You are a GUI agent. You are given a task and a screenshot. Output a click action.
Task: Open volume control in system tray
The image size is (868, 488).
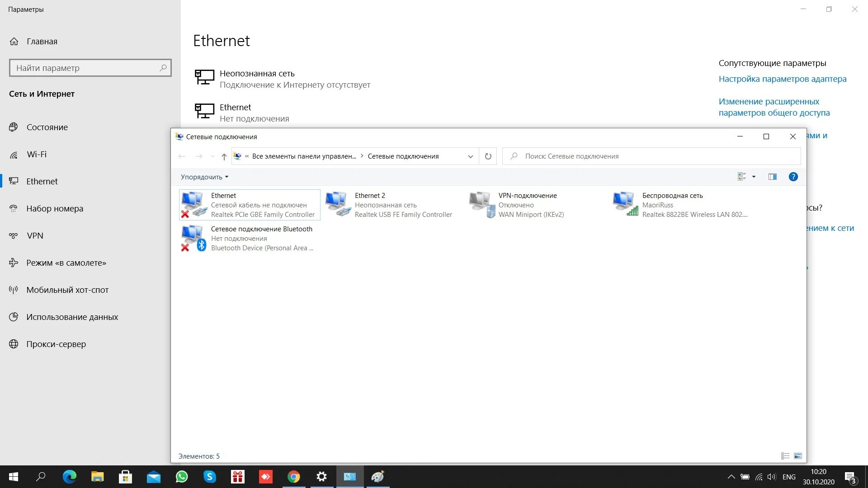[x=772, y=477]
